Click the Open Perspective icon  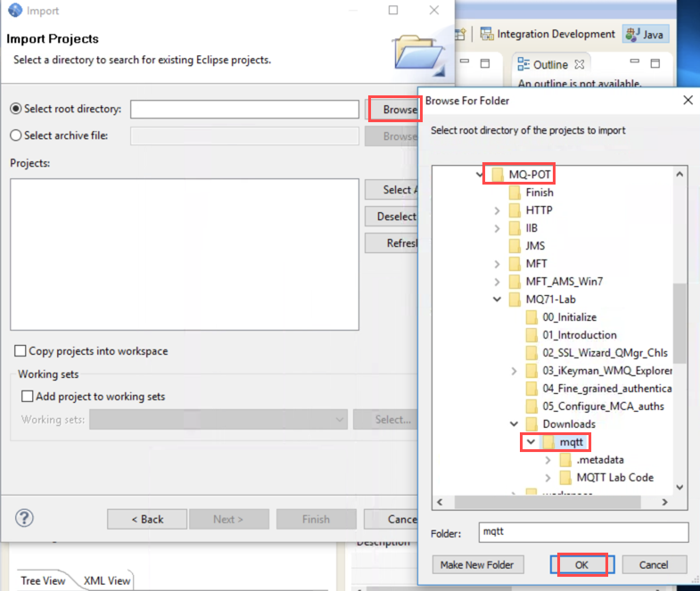point(461,34)
